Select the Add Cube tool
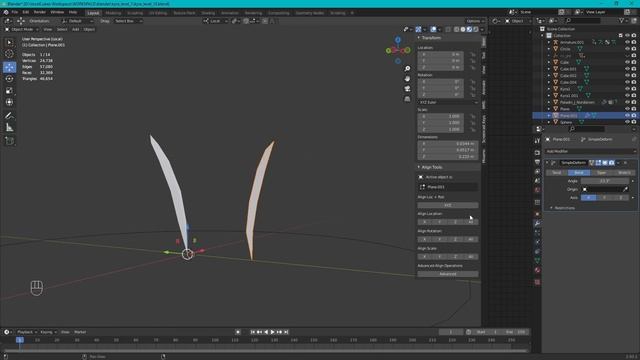The image size is (640, 360). [x=9, y=141]
